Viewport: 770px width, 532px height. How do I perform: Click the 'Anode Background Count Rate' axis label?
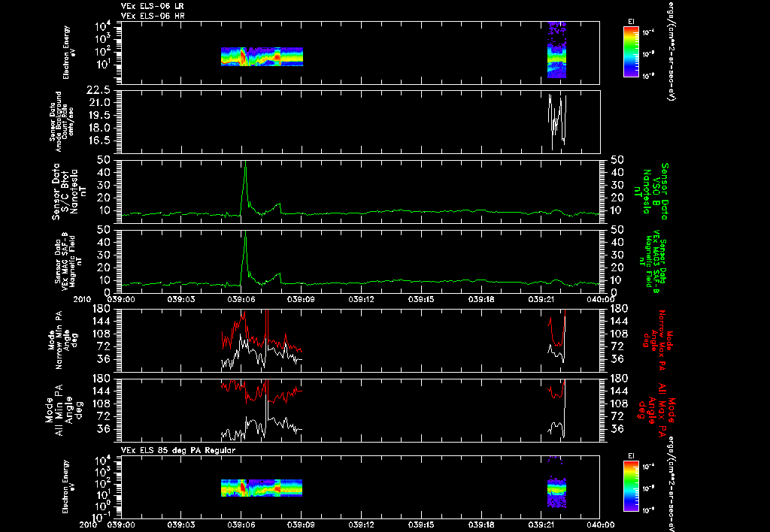(62, 122)
